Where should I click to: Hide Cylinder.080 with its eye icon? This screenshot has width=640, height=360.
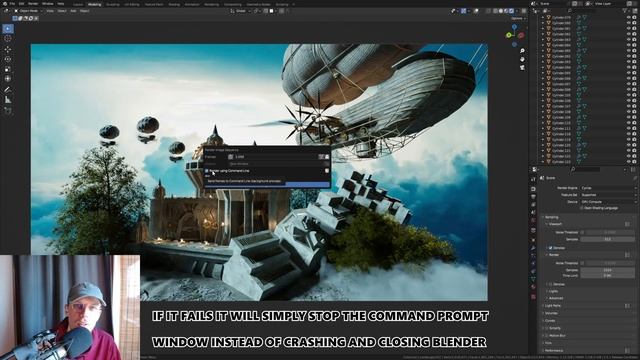click(x=629, y=23)
